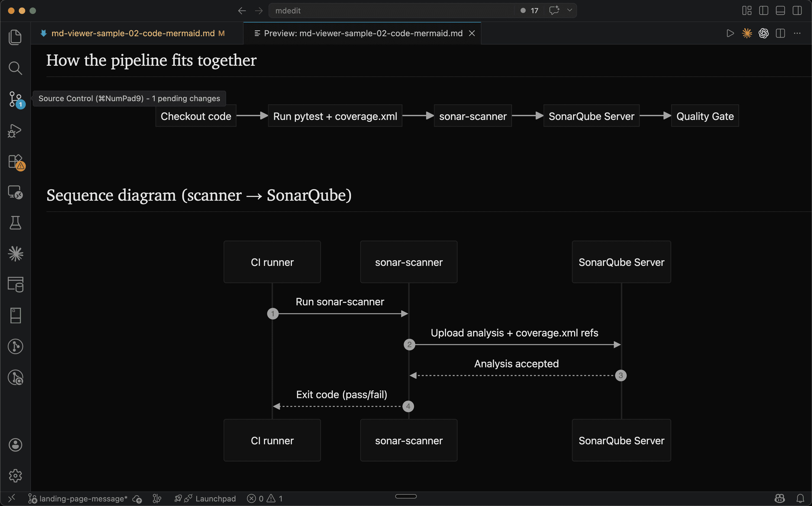812x506 pixels.
Task: Click the sonar-scanner node in flowchart
Action: tap(473, 116)
